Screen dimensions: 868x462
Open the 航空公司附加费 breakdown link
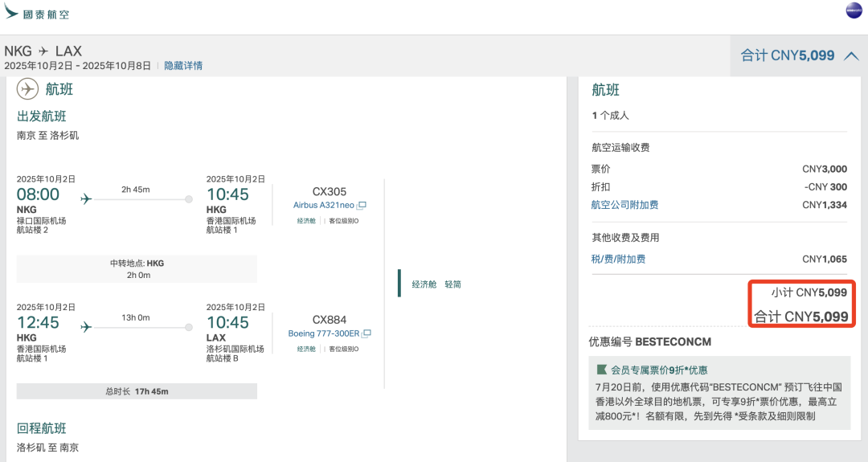coord(624,205)
